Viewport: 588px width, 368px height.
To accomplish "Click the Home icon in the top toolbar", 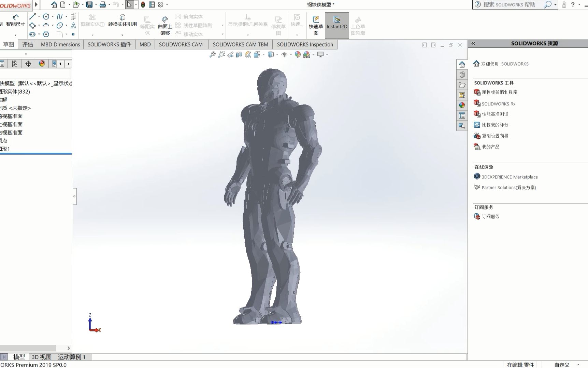I will [x=54, y=4].
